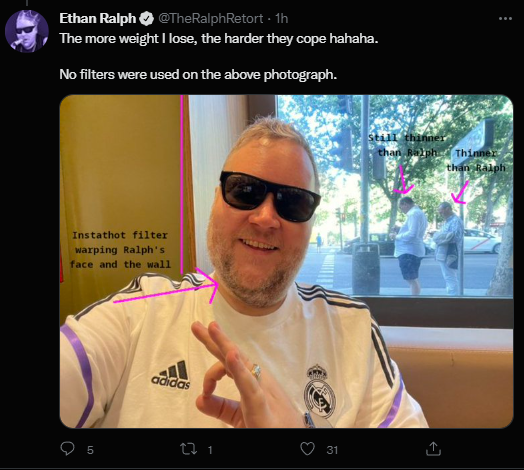Click the reply count showing 5
This screenshot has width=524, height=470.
[x=90, y=450]
